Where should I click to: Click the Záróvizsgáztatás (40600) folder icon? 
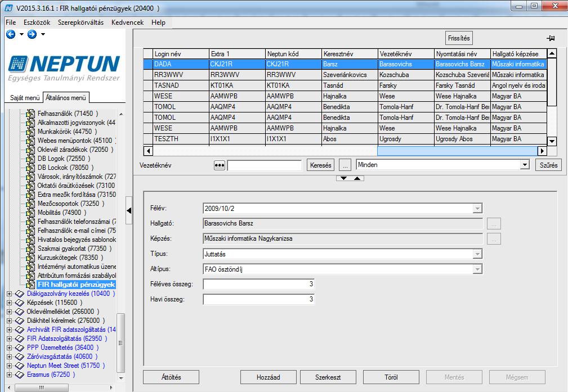click(x=20, y=357)
